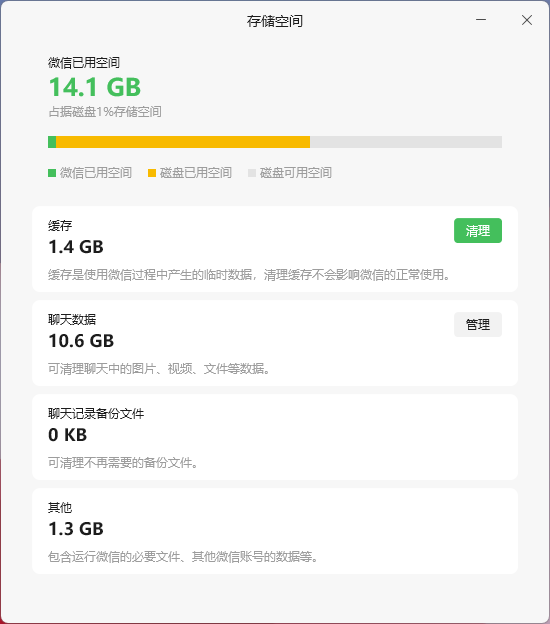The image size is (550, 624).
Task: Click the 磁盘可用空间 legend label
Action: 296,173
